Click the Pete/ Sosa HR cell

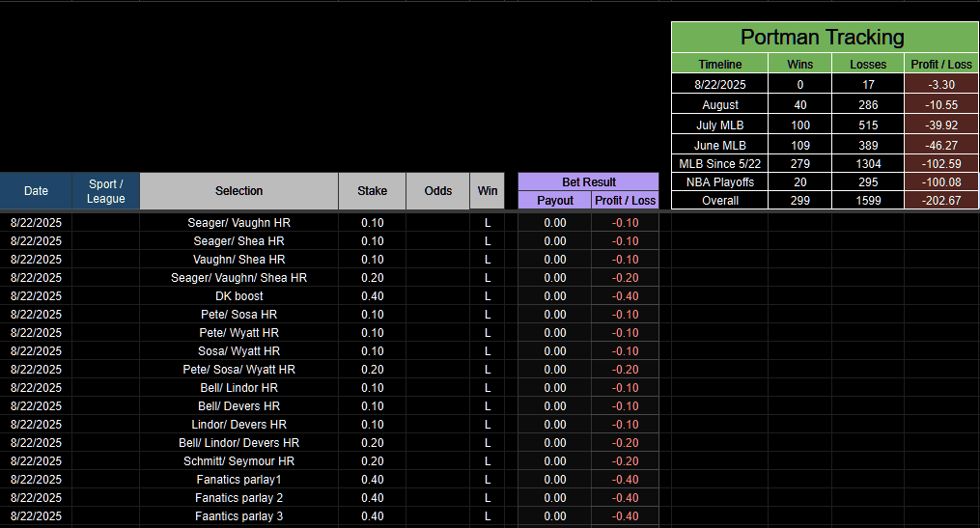click(x=238, y=314)
